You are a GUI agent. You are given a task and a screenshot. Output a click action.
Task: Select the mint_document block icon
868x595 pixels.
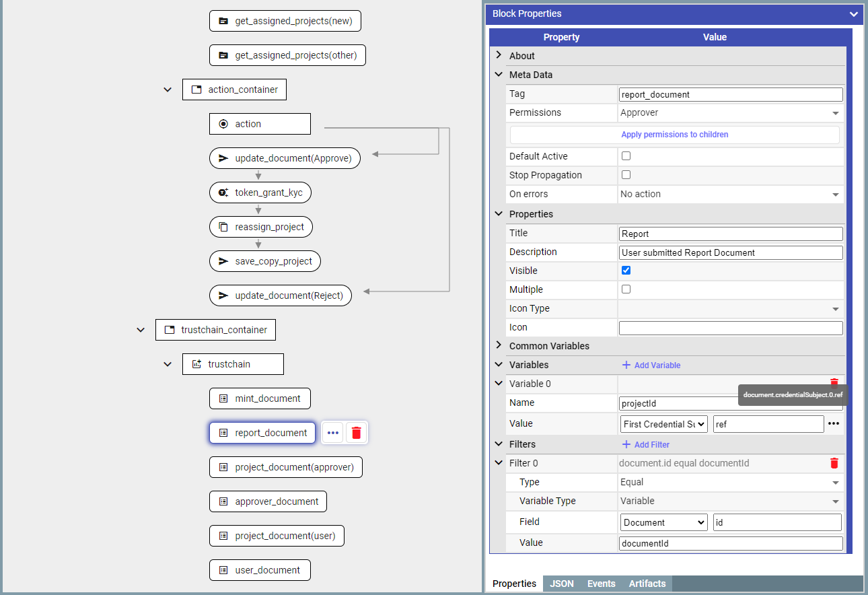tap(223, 398)
